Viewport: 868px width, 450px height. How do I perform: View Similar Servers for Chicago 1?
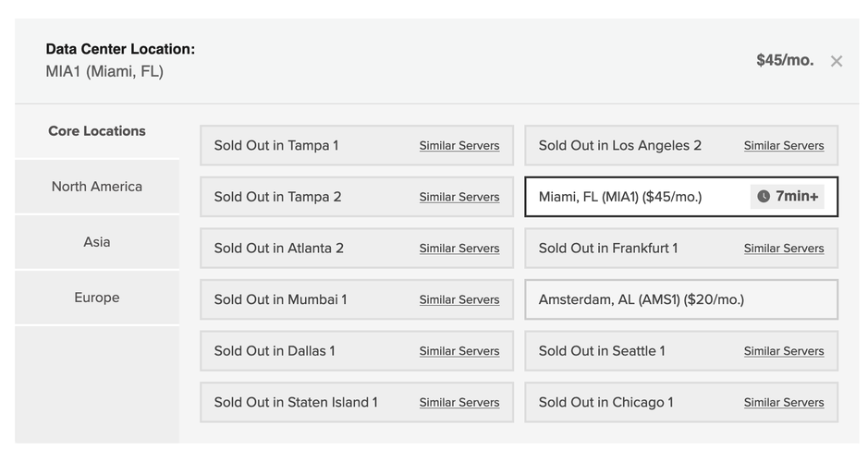point(783,402)
